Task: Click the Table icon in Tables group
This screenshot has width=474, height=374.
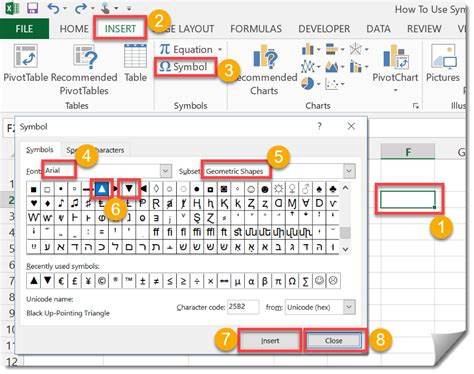Action: pyautogui.click(x=135, y=57)
